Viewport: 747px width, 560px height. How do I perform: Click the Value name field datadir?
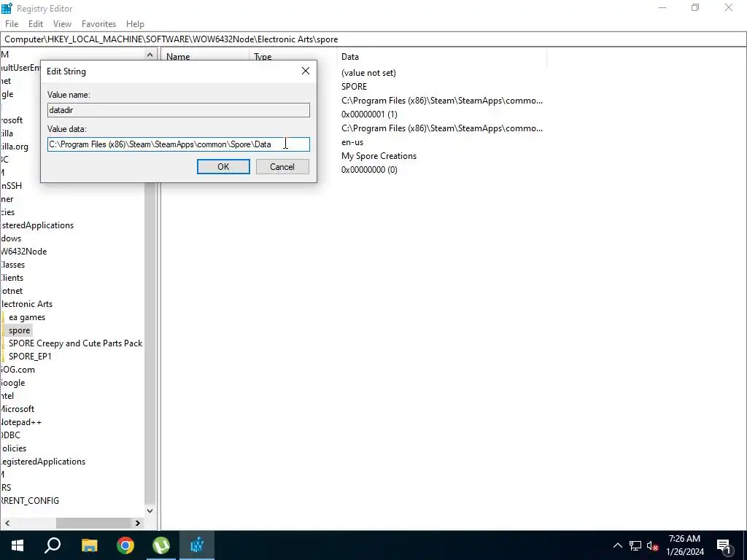coord(179,110)
